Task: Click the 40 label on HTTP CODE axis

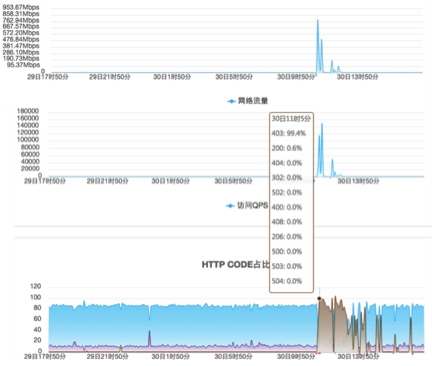Action: click(37, 330)
